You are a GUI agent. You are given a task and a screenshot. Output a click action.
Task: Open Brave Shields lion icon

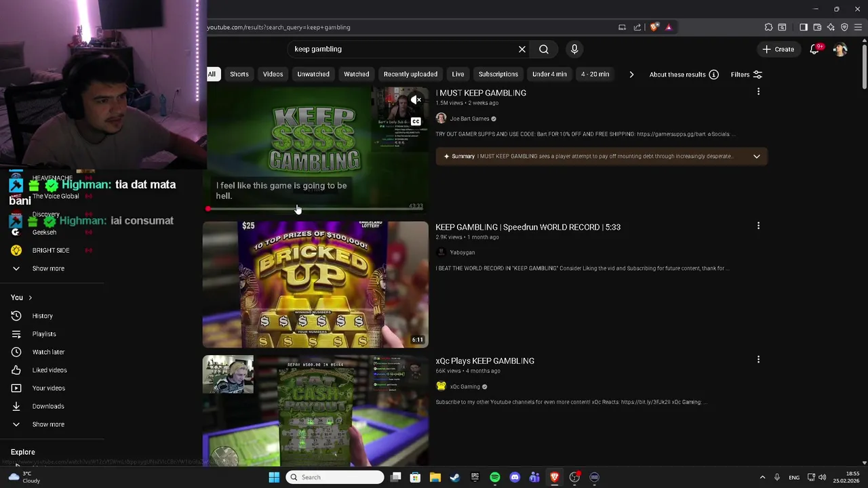pos(654,27)
